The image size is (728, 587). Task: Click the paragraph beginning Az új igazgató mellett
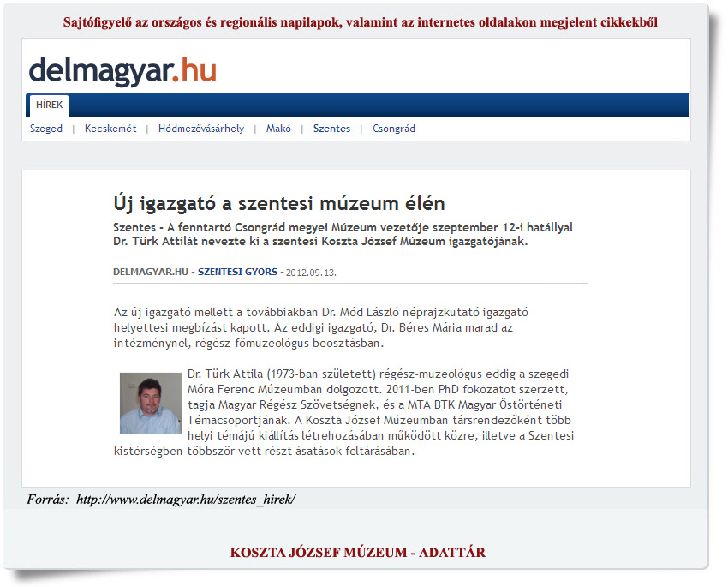pos(321,328)
